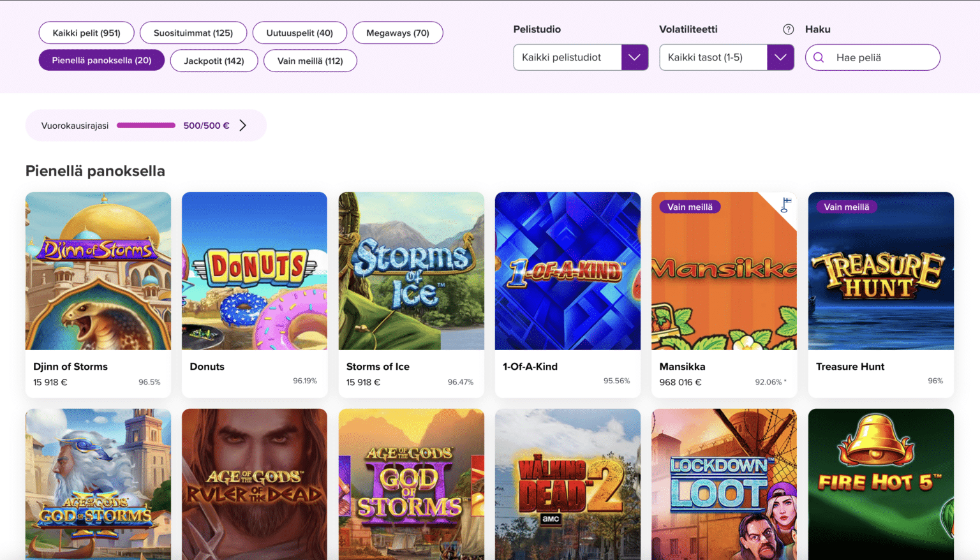The image size is (980, 560).
Task: Open the Djinn of Storms game thumbnail
Action: click(x=98, y=271)
